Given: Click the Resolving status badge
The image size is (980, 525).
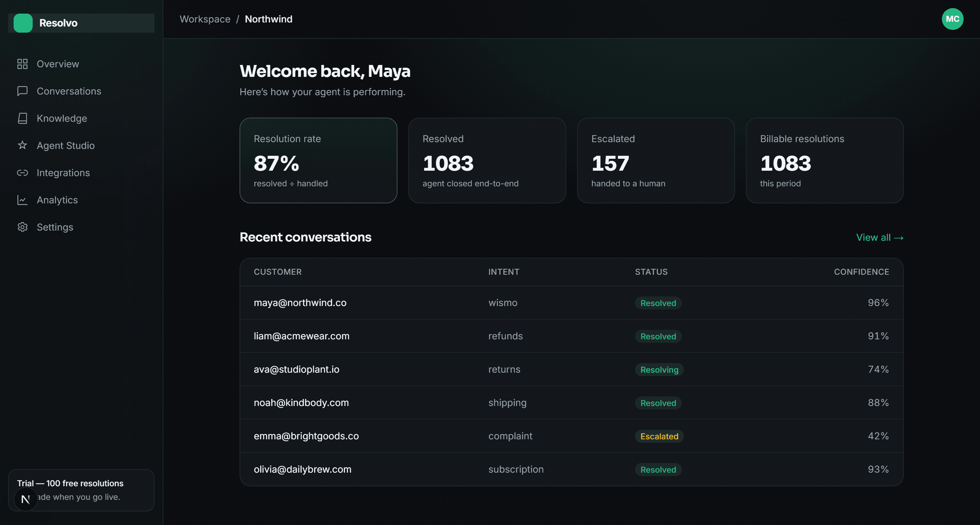Looking at the screenshot, I should [x=659, y=370].
